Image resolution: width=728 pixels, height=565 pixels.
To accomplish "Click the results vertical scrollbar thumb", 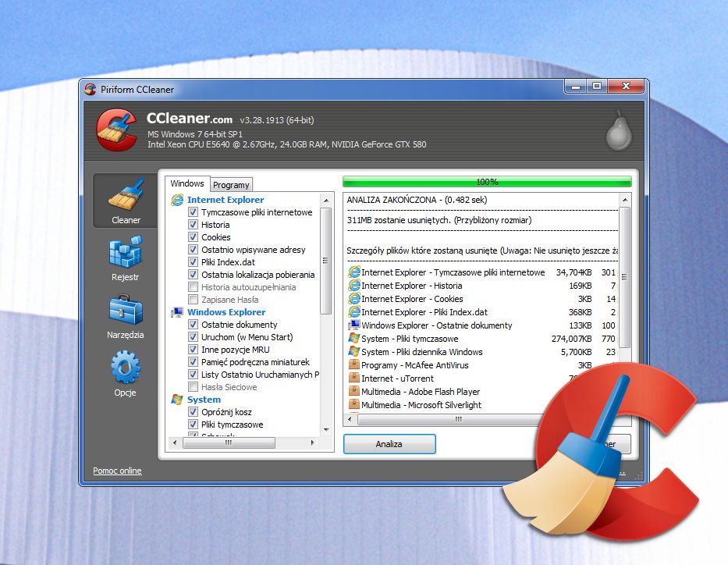I will (625, 277).
